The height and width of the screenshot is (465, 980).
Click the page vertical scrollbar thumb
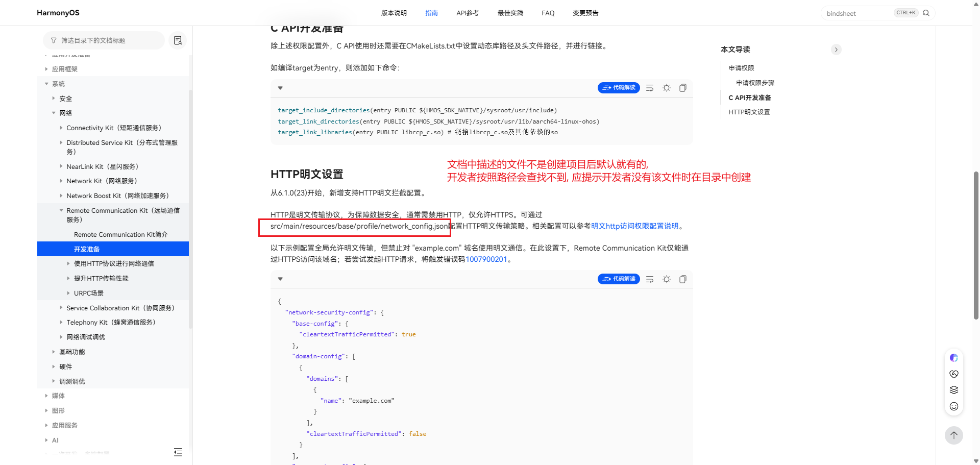tap(976, 246)
